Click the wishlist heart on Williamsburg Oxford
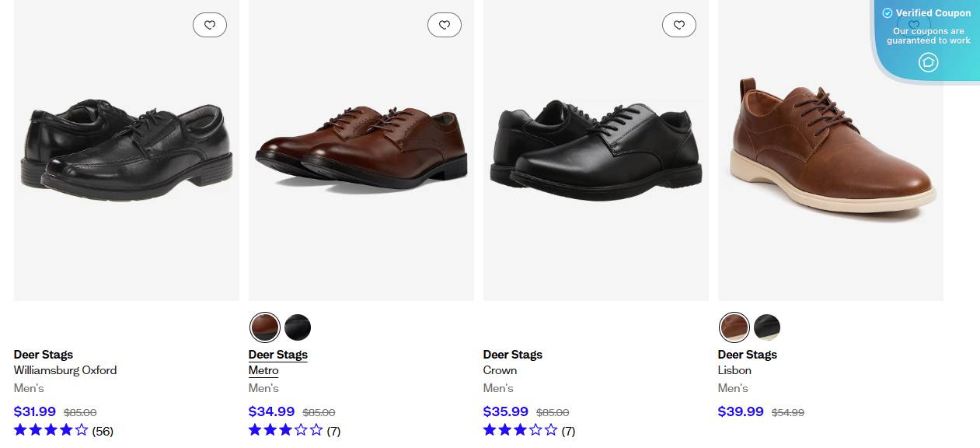Screen dimensions: 980x448 pyautogui.click(x=210, y=25)
